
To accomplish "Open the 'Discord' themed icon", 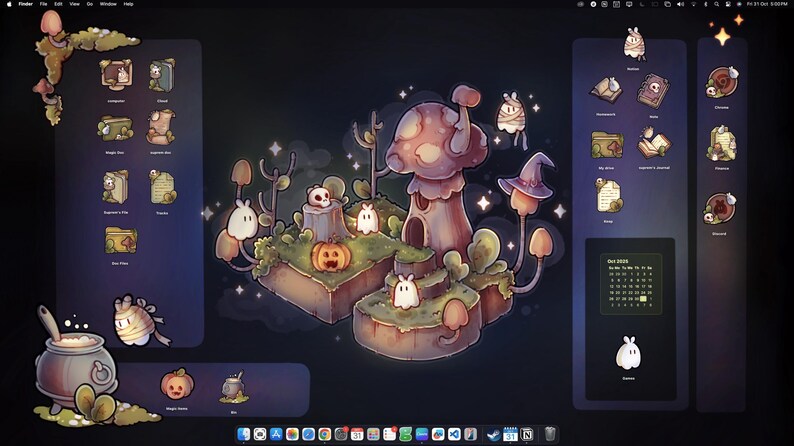I will [720, 209].
